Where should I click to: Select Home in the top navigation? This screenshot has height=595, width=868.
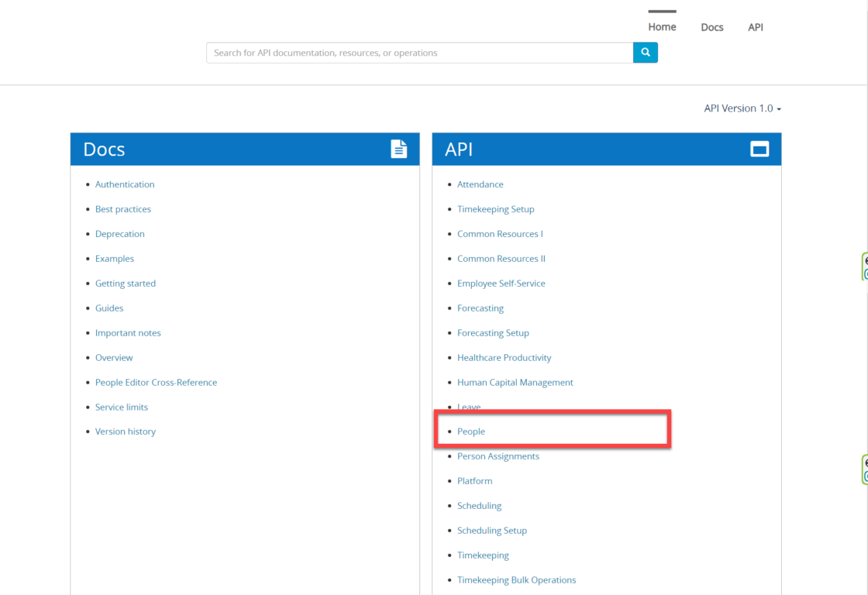661,26
